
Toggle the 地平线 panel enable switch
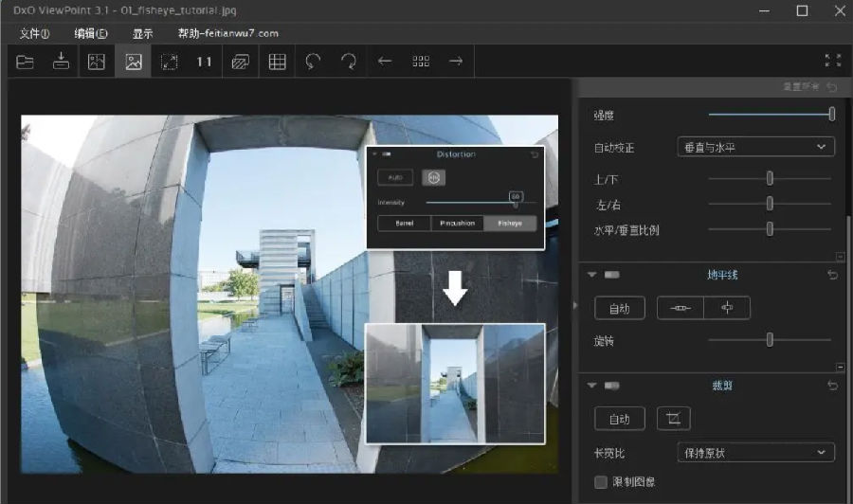point(612,275)
